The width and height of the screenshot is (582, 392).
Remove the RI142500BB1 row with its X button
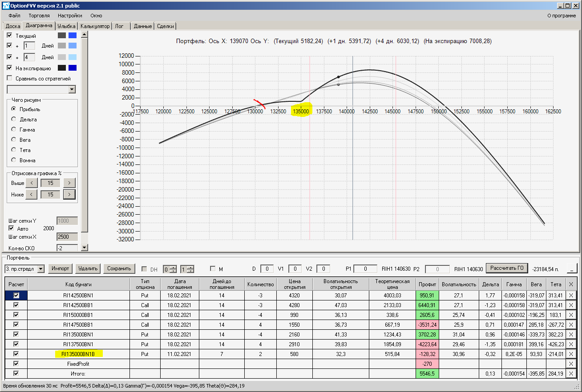[x=571, y=305]
